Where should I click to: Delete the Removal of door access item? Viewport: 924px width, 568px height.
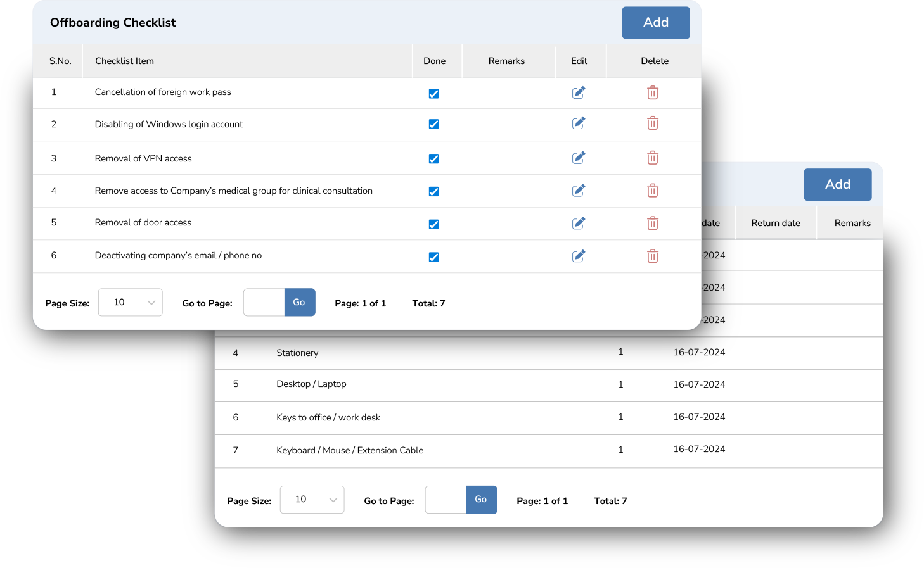[652, 224]
